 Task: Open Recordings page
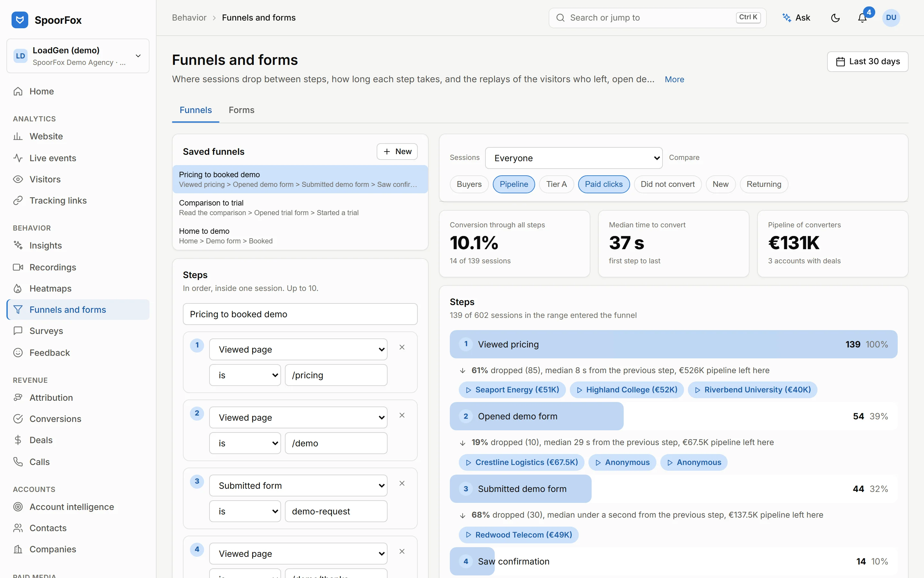click(78, 267)
